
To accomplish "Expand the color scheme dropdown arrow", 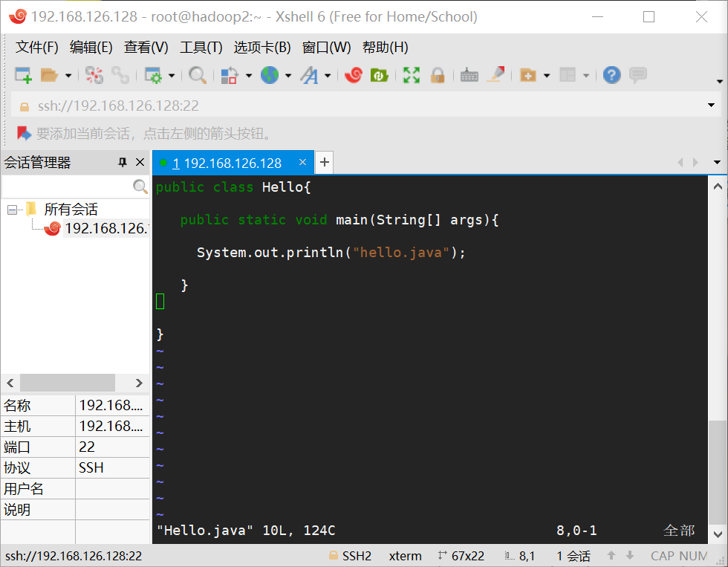I will pos(249,75).
